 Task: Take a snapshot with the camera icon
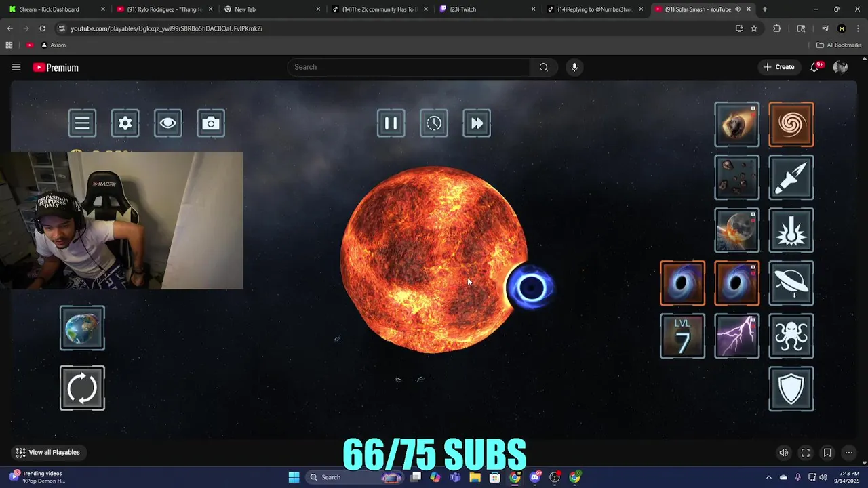[211, 123]
